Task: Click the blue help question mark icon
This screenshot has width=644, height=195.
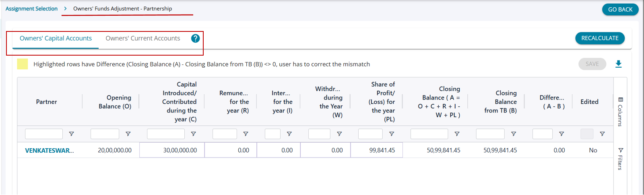Action: (195, 38)
